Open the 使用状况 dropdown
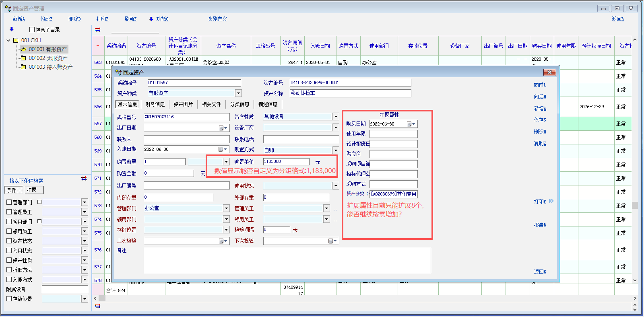This screenshot has height=317, width=644. 336,186
